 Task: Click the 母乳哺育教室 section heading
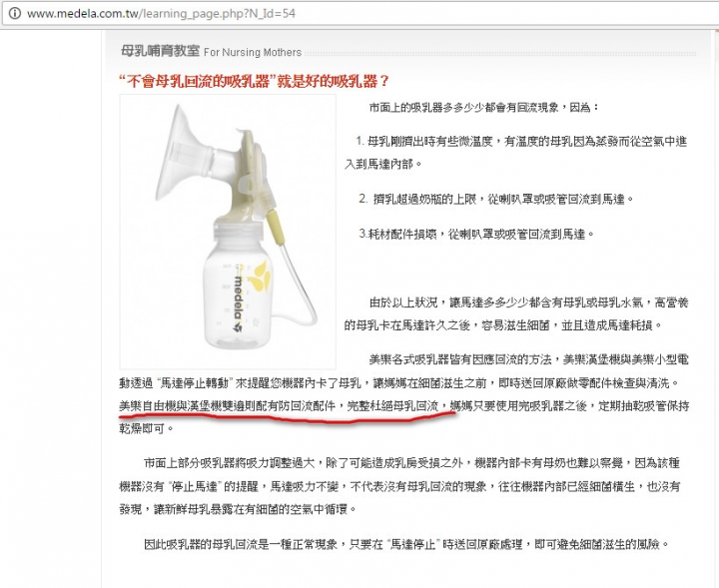tap(160, 51)
